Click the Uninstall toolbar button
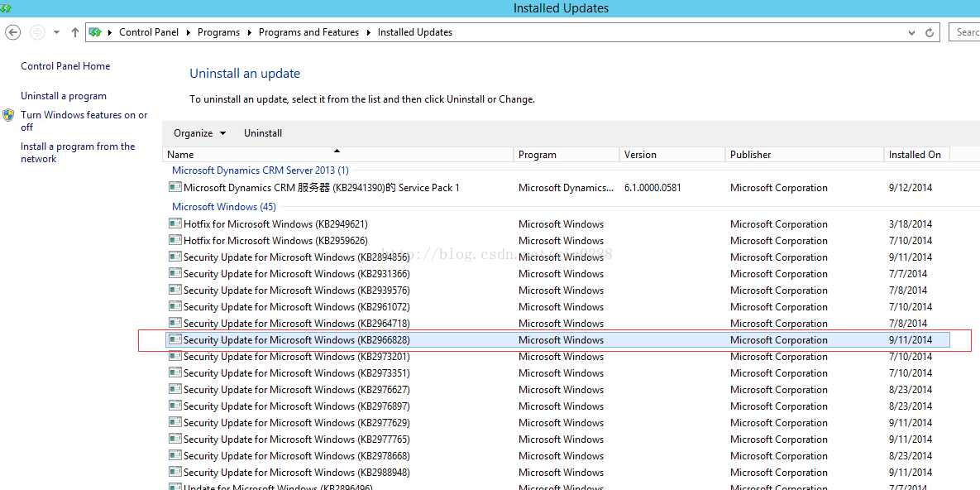 (263, 133)
